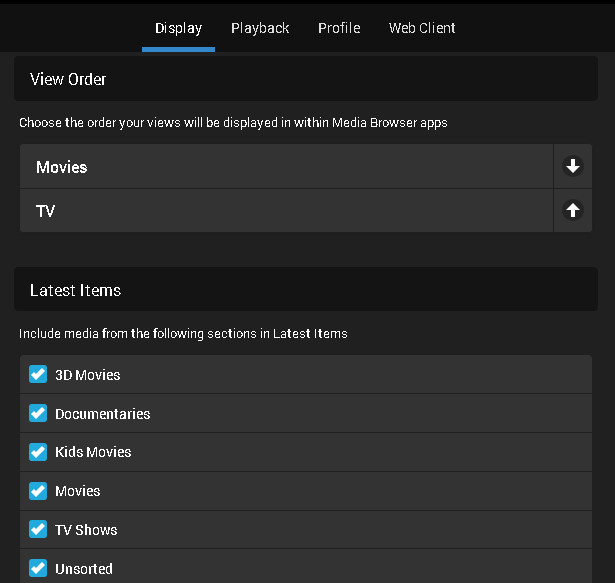Move TV up in view order

click(x=573, y=211)
